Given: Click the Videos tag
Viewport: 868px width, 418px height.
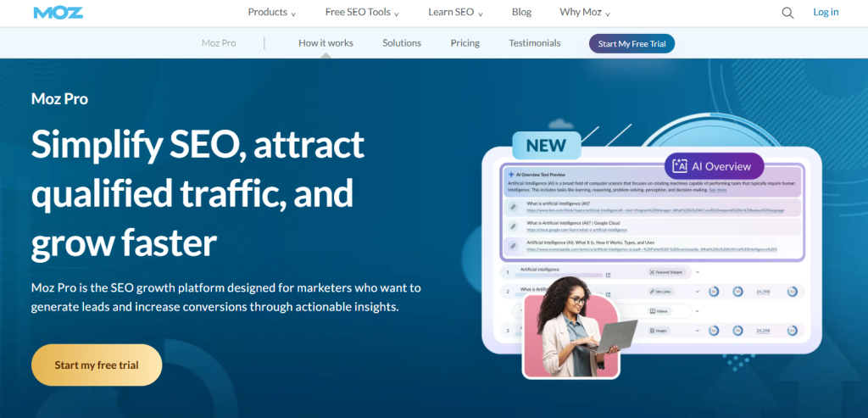Looking at the screenshot, I should (x=659, y=311).
